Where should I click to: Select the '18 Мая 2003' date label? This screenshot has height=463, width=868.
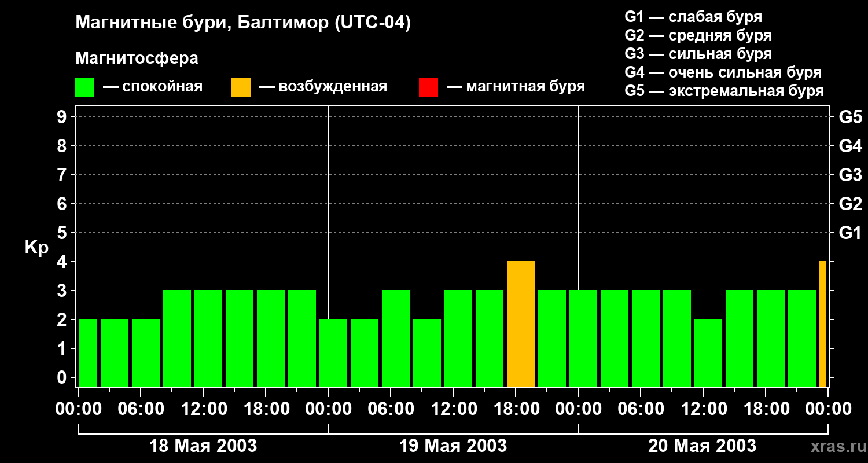pos(203,446)
